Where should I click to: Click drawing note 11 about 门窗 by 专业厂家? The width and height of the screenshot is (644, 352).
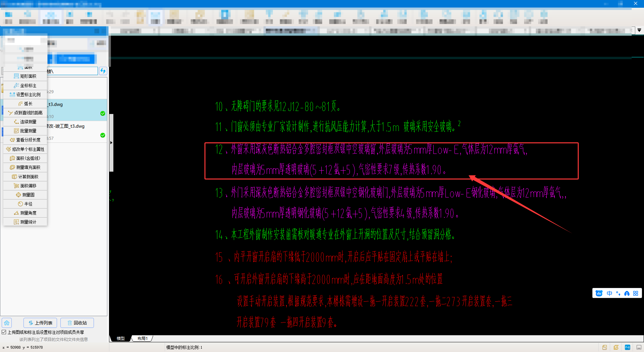(x=338, y=126)
